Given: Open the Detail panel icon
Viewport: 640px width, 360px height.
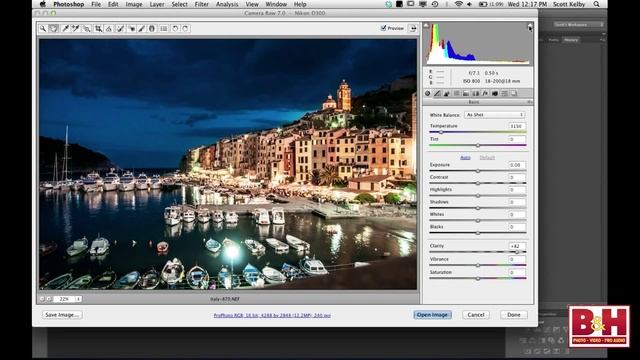Looking at the screenshot, I should (x=447, y=93).
